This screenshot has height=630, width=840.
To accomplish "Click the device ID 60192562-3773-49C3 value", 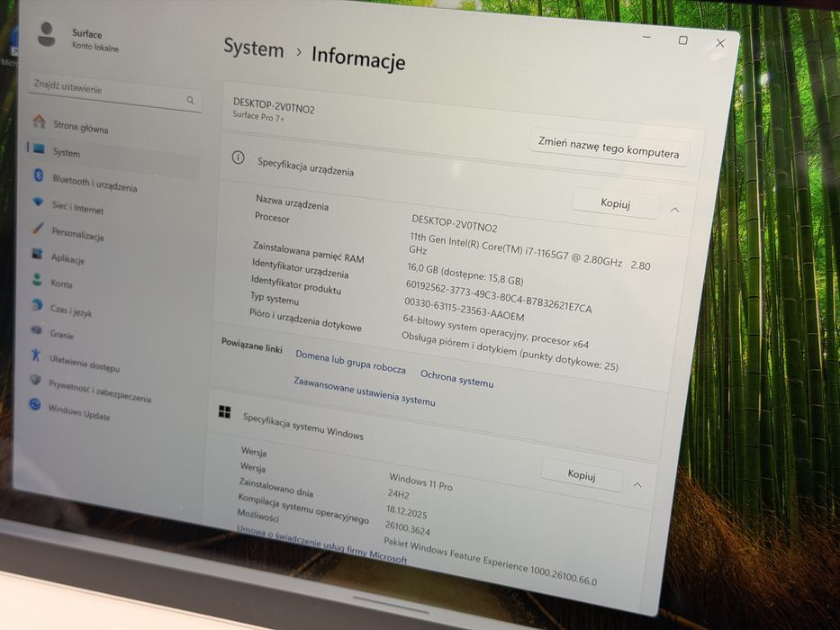I will point(499,297).
